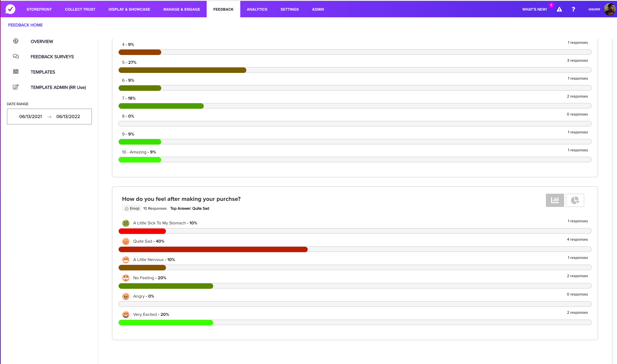
Task: Click the Quite Sad emoji
Action: point(126,241)
